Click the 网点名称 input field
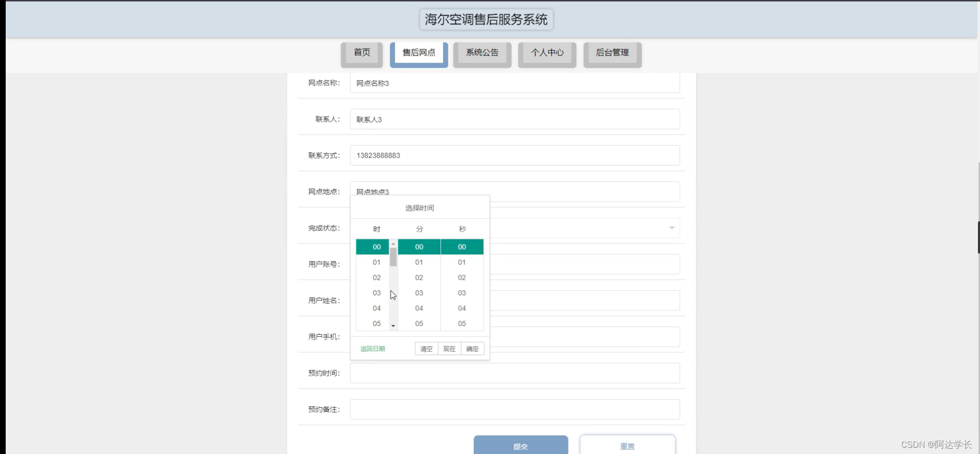The width and height of the screenshot is (980, 454). 515,83
